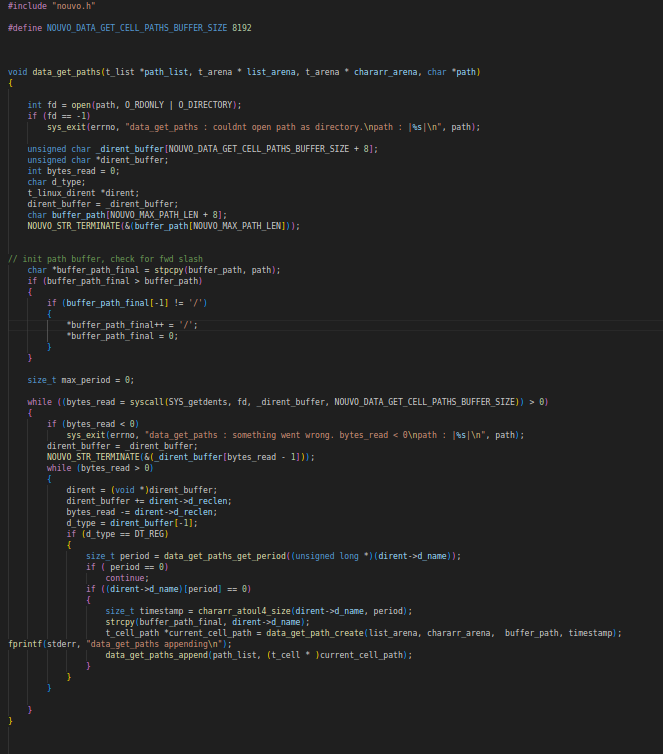Click 'char d_type;' declaration
The height and width of the screenshot is (754, 663).
[x=56, y=182]
